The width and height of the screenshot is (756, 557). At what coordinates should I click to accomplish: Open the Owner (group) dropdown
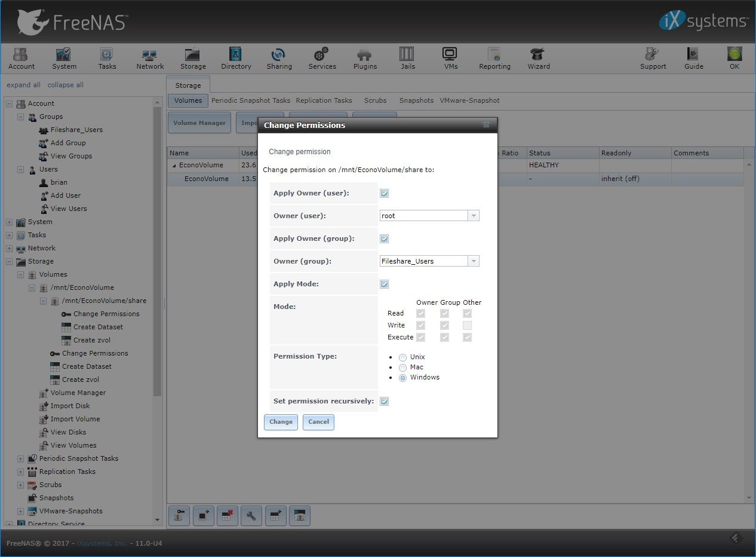473,261
